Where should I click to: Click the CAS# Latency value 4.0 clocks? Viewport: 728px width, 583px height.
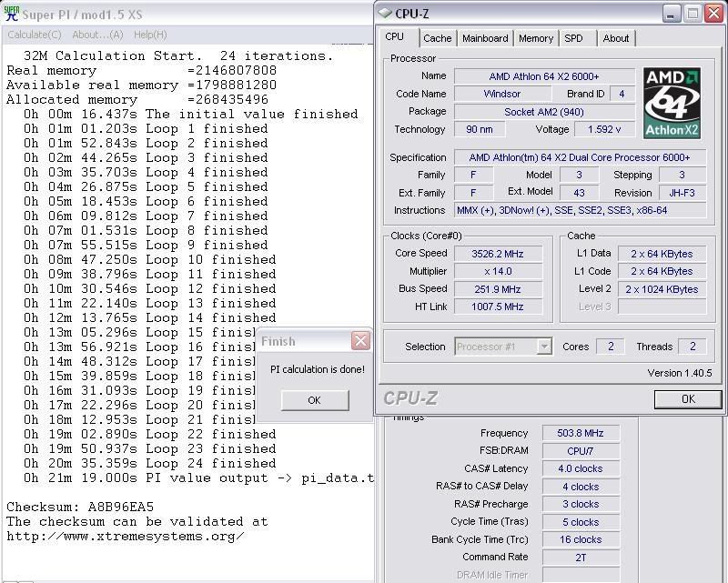[581, 468]
